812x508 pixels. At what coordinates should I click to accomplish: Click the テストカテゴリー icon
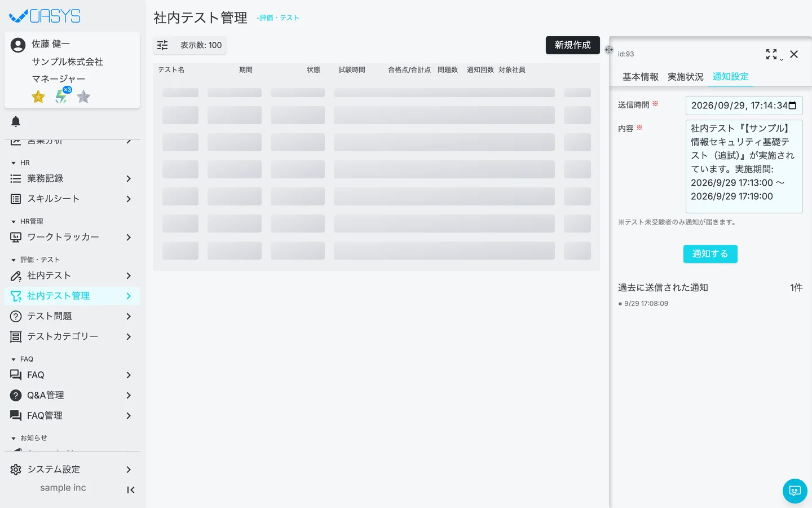point(16,336)
